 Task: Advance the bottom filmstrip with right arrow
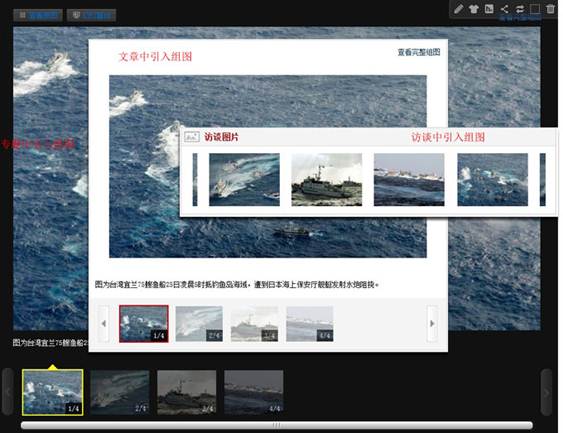[546, 392]
